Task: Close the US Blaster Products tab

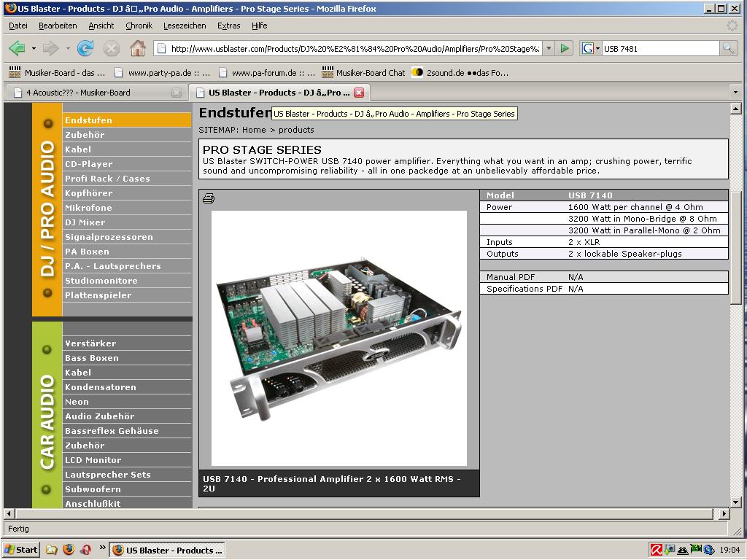Action: click(359, 93)
